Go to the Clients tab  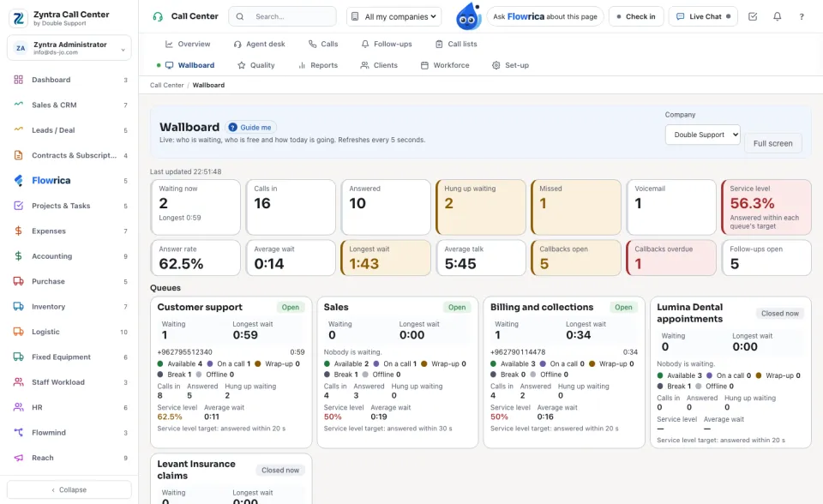tap(379, 65)
